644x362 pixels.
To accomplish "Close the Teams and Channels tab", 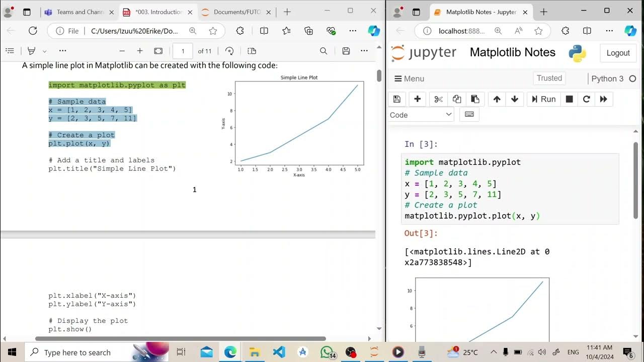I will point(110,12).
